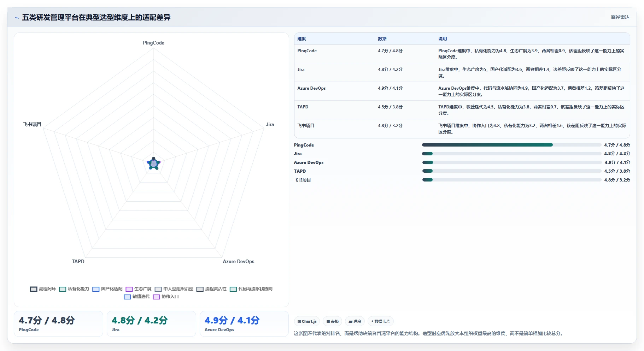Toggle the 代码与流水线协同 legend series
Viewport: 644px width, 351px height.
pos(251,289)
